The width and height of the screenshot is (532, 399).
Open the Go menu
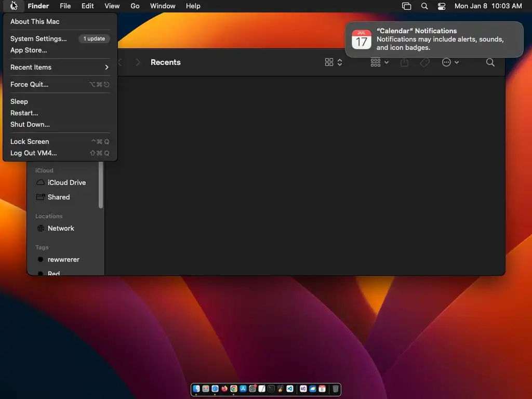(135, 6)
